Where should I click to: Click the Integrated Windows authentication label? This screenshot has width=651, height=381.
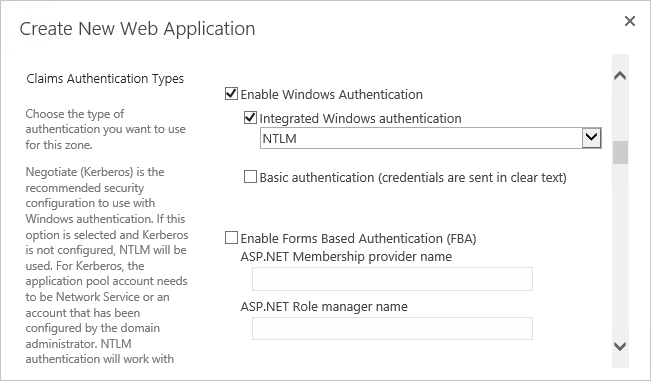point(360,118)
